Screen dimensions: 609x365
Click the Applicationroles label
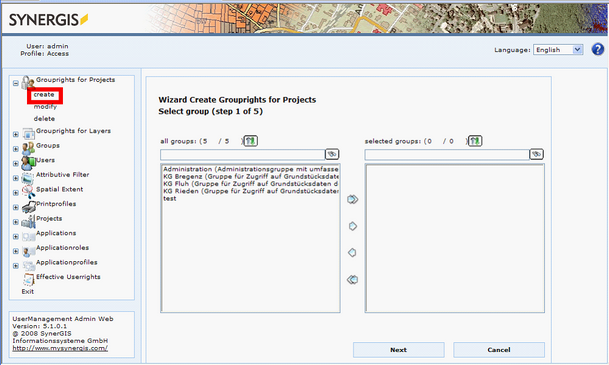(x=62, y=248)
